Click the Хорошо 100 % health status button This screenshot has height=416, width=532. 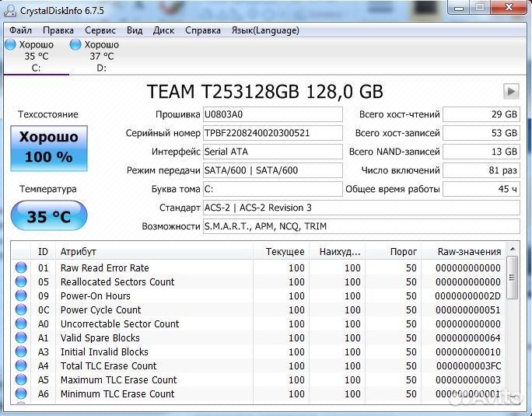pos(49,149)
